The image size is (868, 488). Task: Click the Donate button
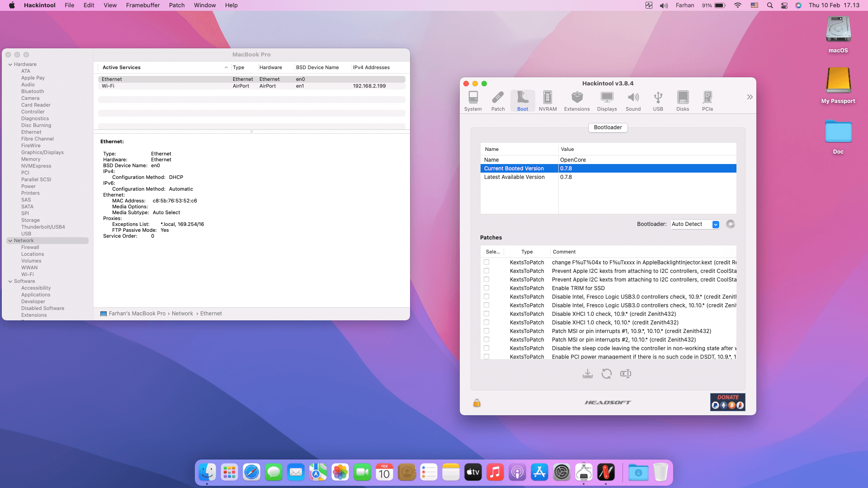[x=727, y=402]
